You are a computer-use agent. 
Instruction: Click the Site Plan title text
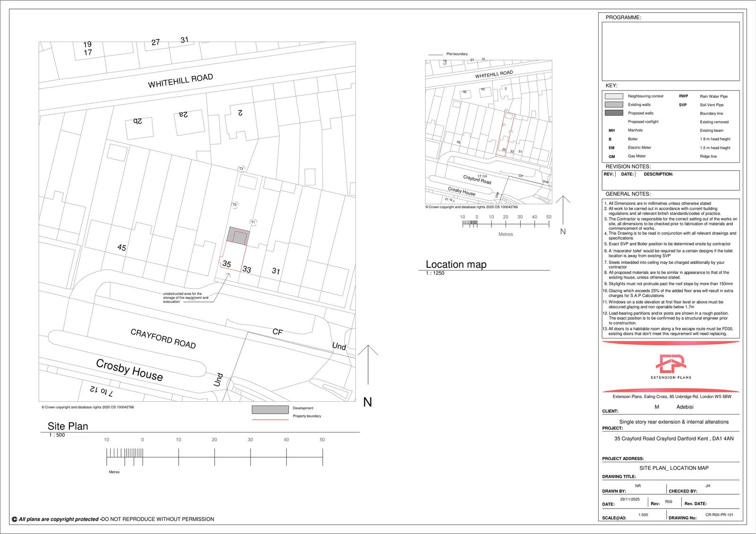tap(68, 426)
